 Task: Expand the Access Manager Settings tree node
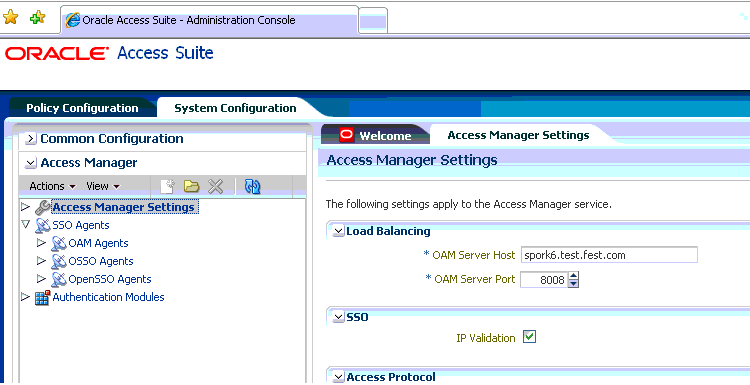tap(25, 207)
